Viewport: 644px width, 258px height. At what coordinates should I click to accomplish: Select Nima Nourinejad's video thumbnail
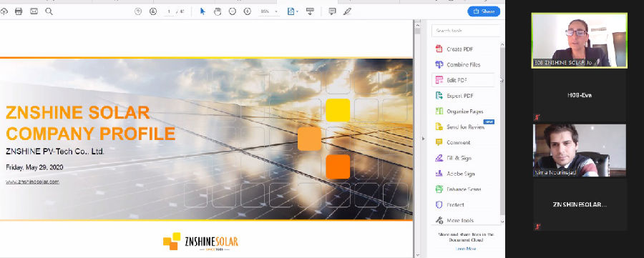pyautogui.click(x=580, y=151)
